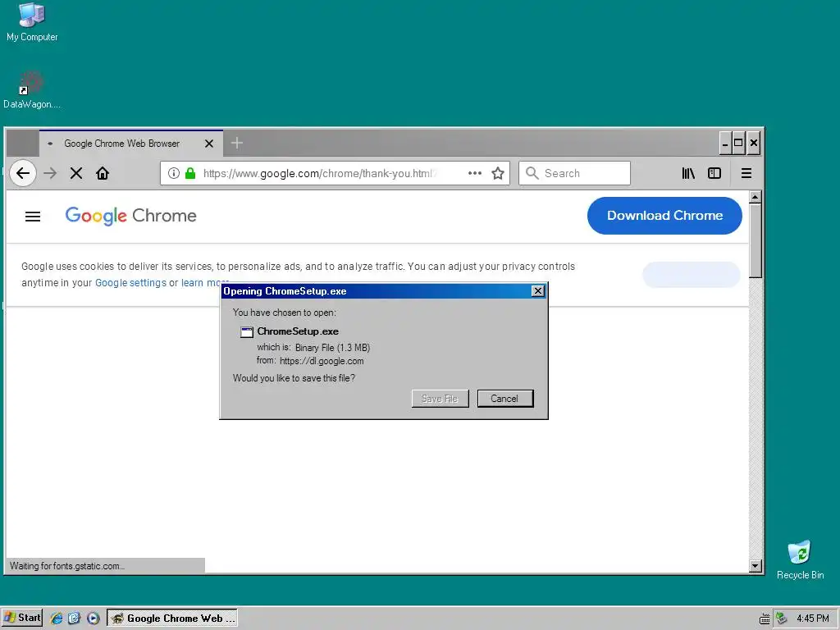Maximize the browser window

pyautogui.click(x=738, y=143)
